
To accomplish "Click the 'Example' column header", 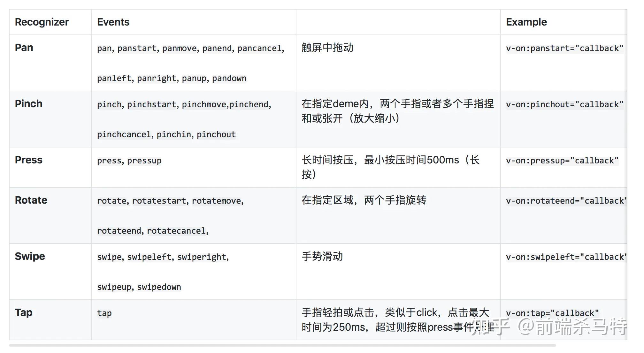I will coord(526,22).
